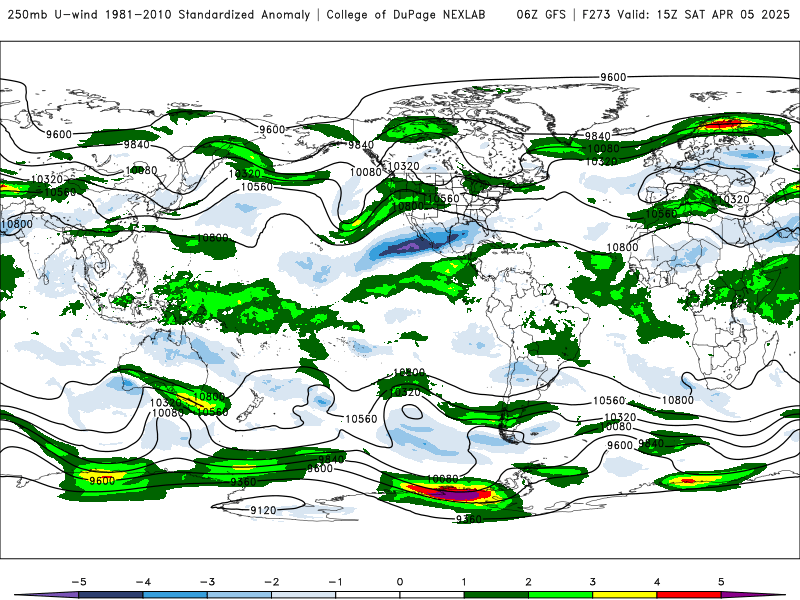
Task: Click the '-1' colorbar tick label
Action: [335, 582]
